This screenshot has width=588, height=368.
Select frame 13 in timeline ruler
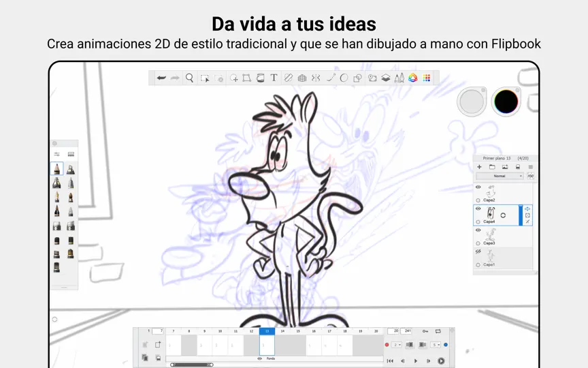pyautogui.click(x=267, y=331)
